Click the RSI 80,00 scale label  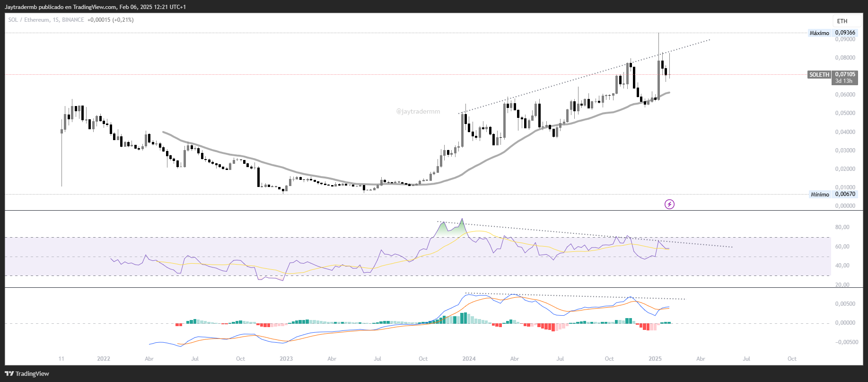pos(842,227)
